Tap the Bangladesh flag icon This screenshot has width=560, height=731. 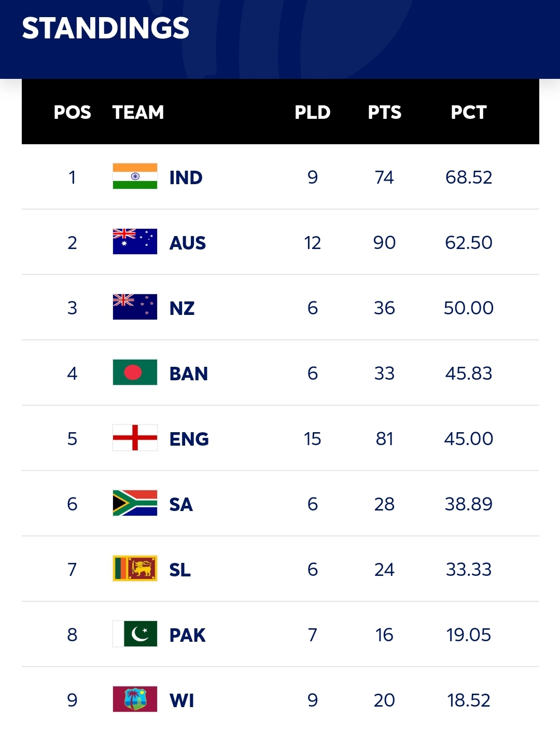pyautogui.click(x=135, y=373)
